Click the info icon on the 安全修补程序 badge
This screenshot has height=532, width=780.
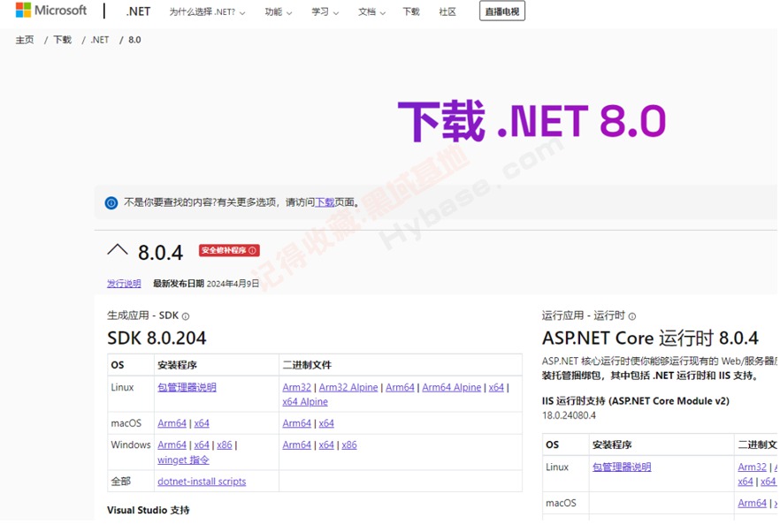(252, 251)
